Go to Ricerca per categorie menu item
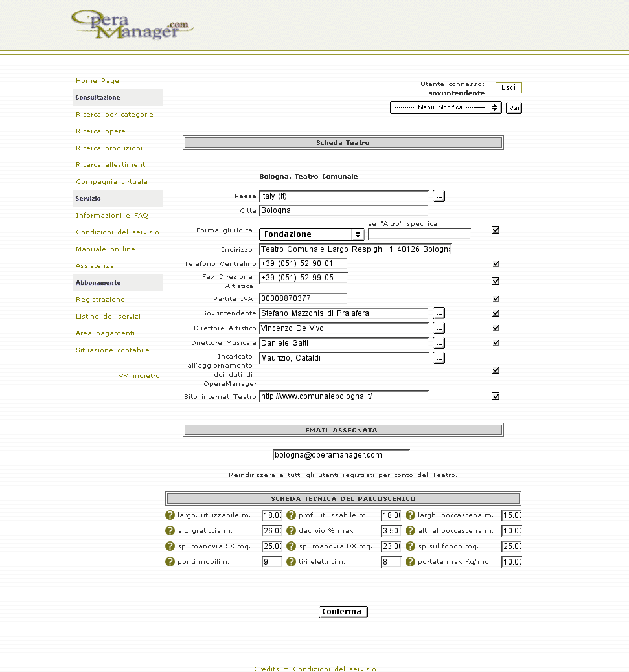The image size is (629, 672). click(x=115, y=115)
